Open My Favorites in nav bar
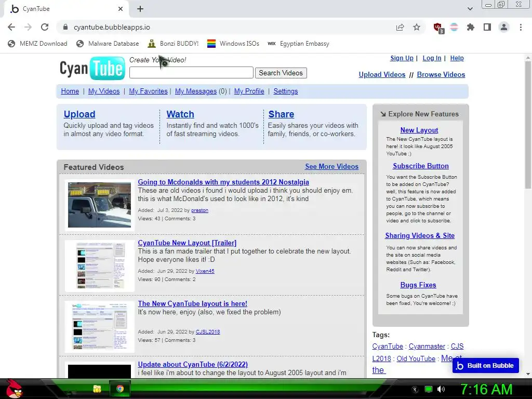This screenshot has height=399, width=532. point(148,91)
